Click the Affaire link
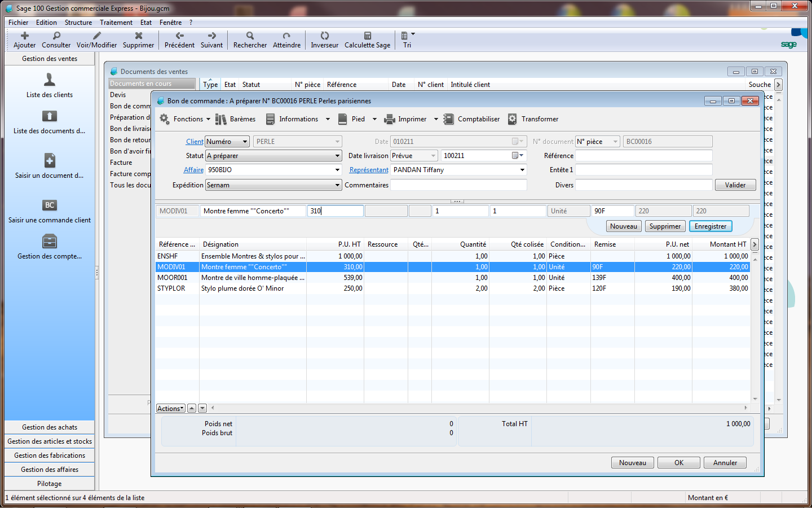 pyautogui.click(x=193, y=170)
